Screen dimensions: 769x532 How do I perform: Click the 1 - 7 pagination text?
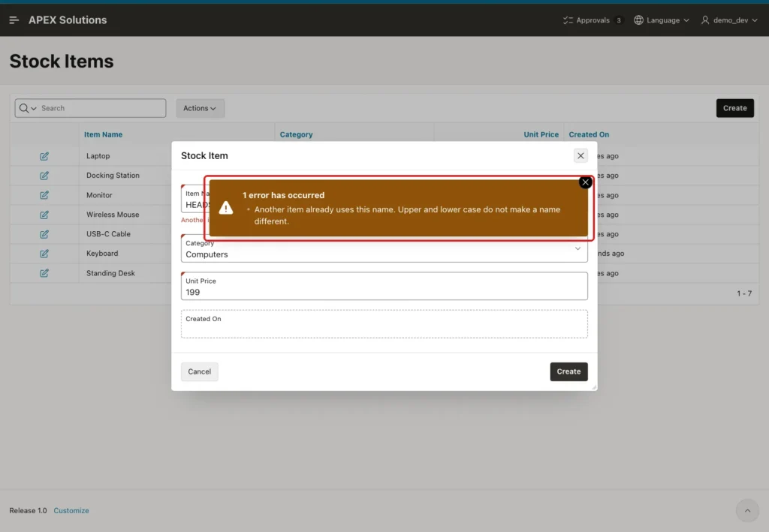tap(744, 293)
